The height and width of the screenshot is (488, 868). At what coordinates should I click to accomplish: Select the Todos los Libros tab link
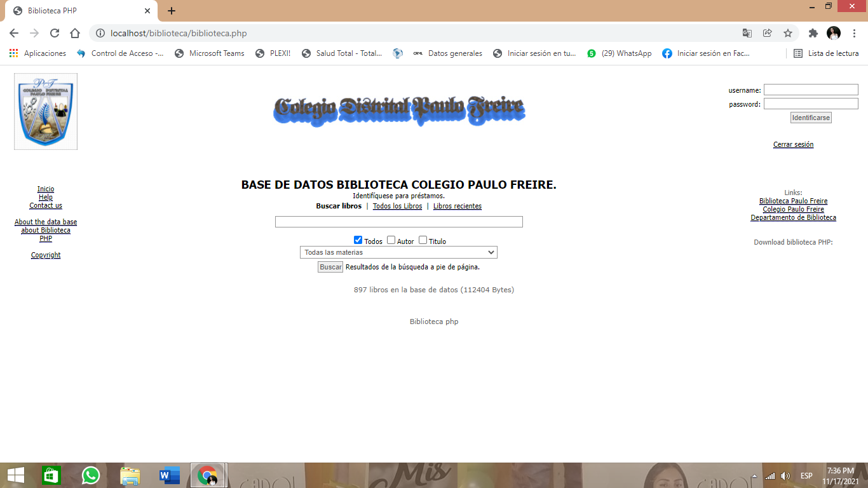click(x=397, y=207)
